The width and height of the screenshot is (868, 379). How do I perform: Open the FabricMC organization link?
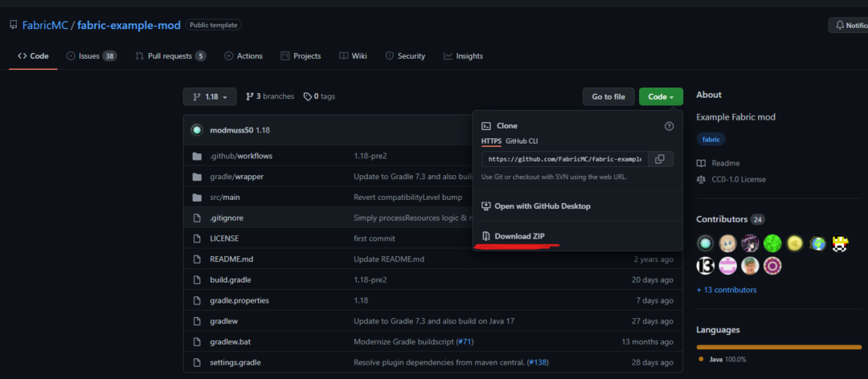tap(45, 25)
